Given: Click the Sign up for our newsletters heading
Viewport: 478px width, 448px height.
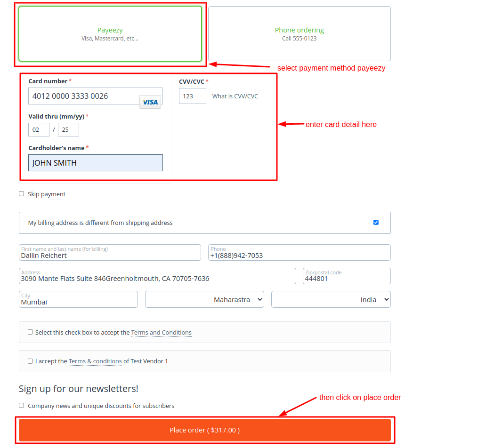Looking at the screenshot, I should 79,389.
